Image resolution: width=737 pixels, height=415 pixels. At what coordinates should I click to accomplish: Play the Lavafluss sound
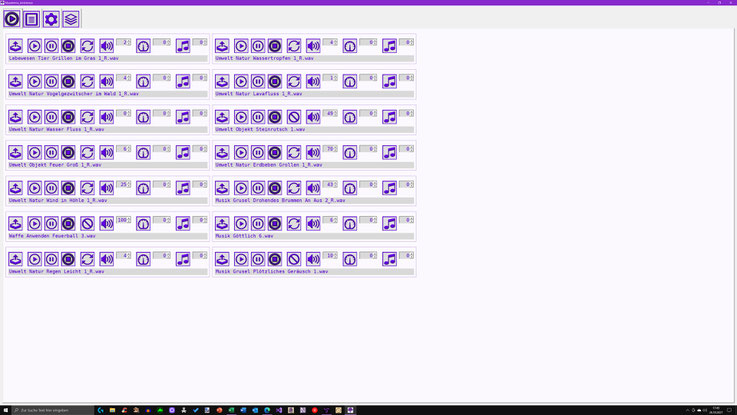pos(241,81)
